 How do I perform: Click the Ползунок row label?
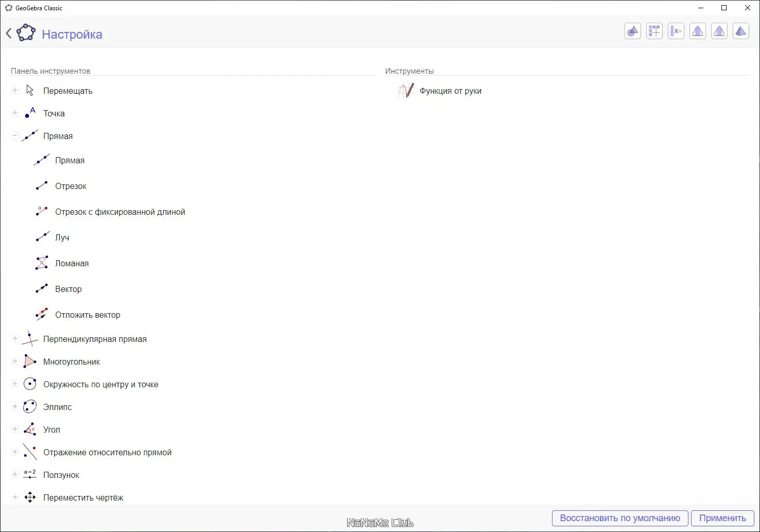coord(61,475)
